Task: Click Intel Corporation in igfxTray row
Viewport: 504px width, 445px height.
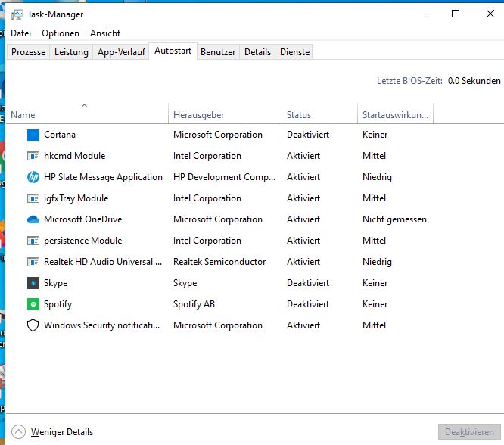Action: (x=207, y=198)
